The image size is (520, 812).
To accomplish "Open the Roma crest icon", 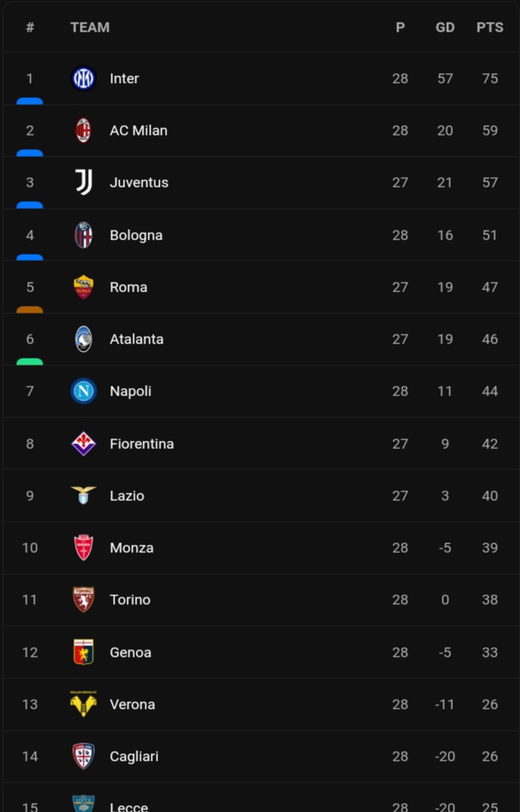I will coord(84,287).
